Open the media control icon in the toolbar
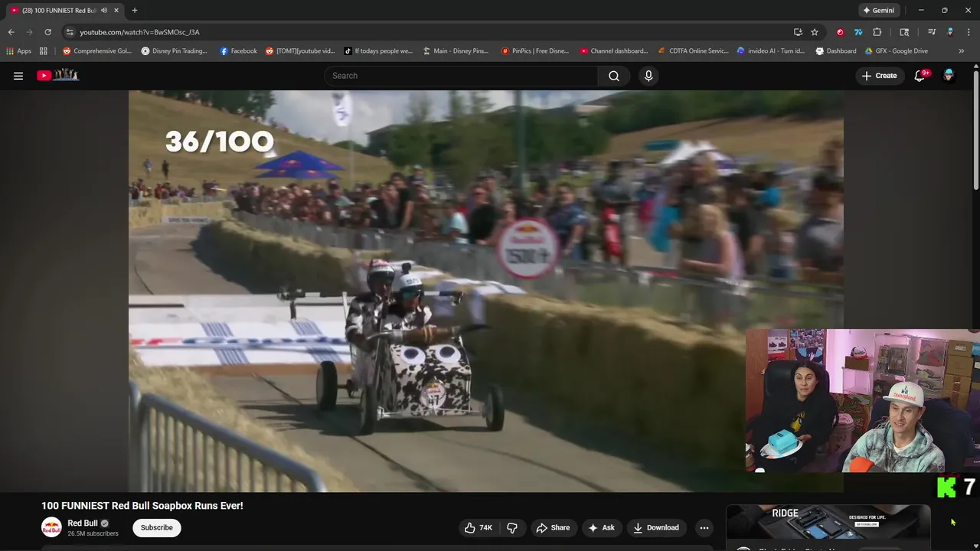The width and height of the screenshot is (980, 551). [x=932, y=32]
